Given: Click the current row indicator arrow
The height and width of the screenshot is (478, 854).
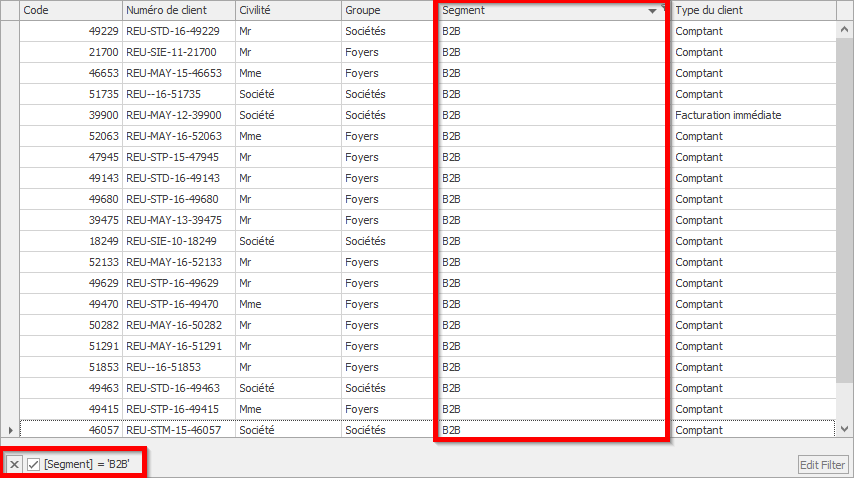Looking at the screenshot, I should pyautogui.click(x=10, y=430).
